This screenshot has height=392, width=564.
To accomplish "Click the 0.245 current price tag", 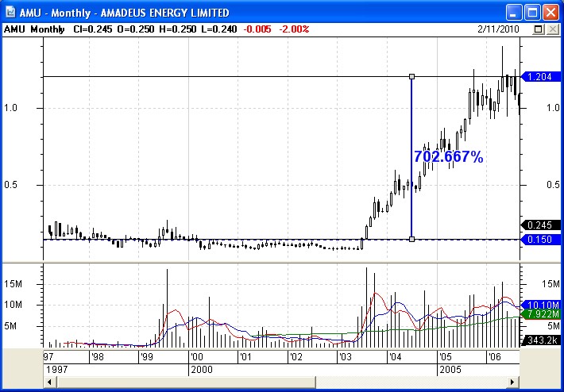I will [x=541, y=225].
